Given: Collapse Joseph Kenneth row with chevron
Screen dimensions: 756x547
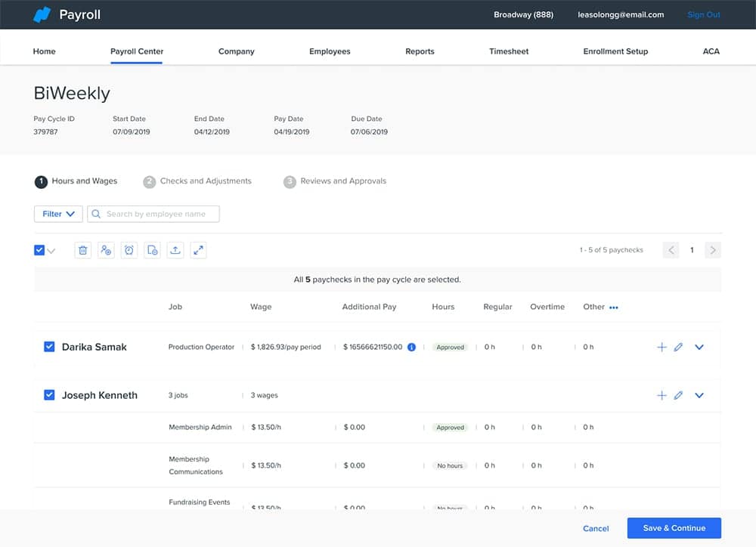Looking at the screenshot, I should [x=699, y=395].
